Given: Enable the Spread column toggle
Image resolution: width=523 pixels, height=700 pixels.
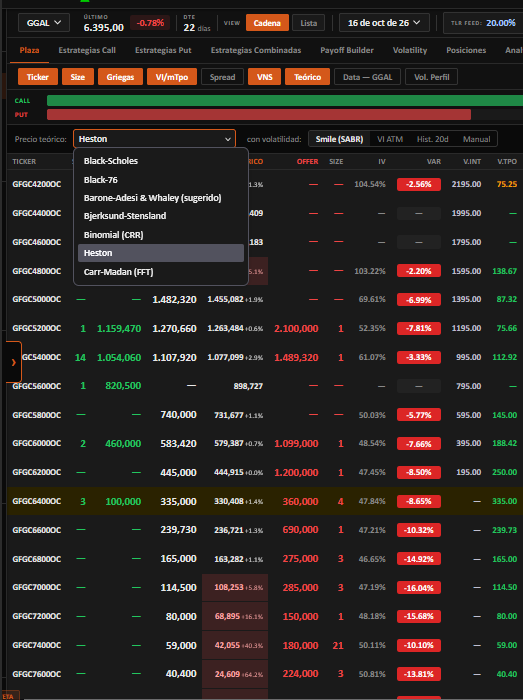Looking at the screenshot, I should [222, 77].
